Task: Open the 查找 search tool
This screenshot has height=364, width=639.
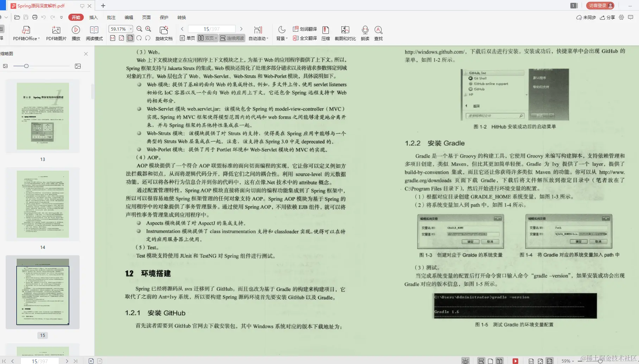Action: (x=378, y=33)
